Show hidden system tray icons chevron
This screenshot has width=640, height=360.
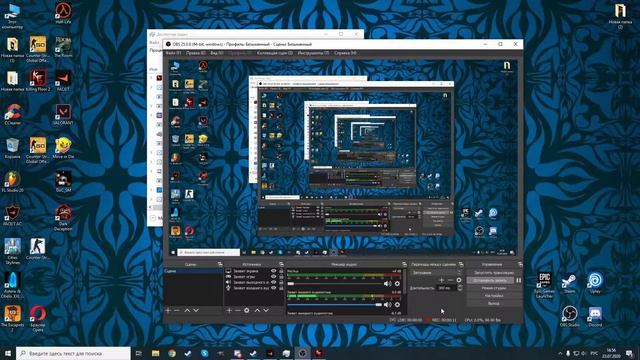(560, 353)
